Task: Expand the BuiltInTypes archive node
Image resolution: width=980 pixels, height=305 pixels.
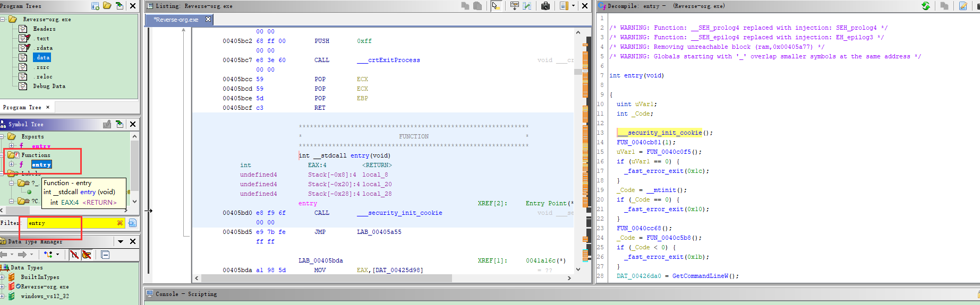Action: click(3, 277)
